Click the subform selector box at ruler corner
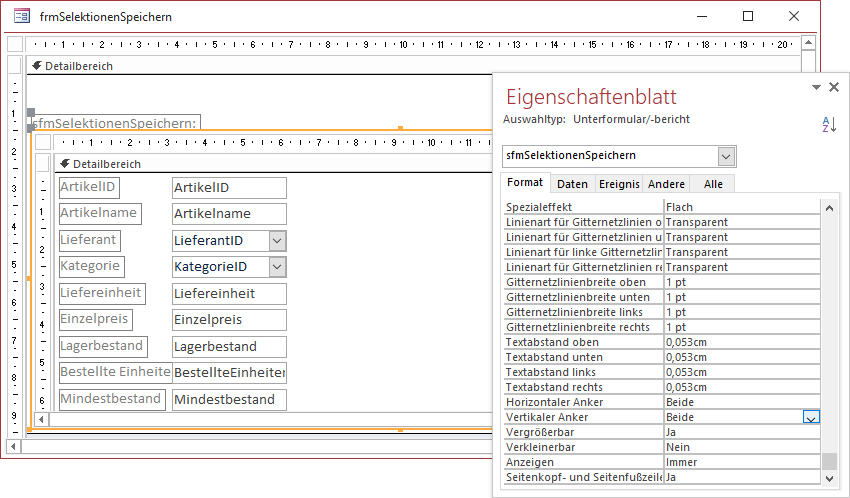 43,143
